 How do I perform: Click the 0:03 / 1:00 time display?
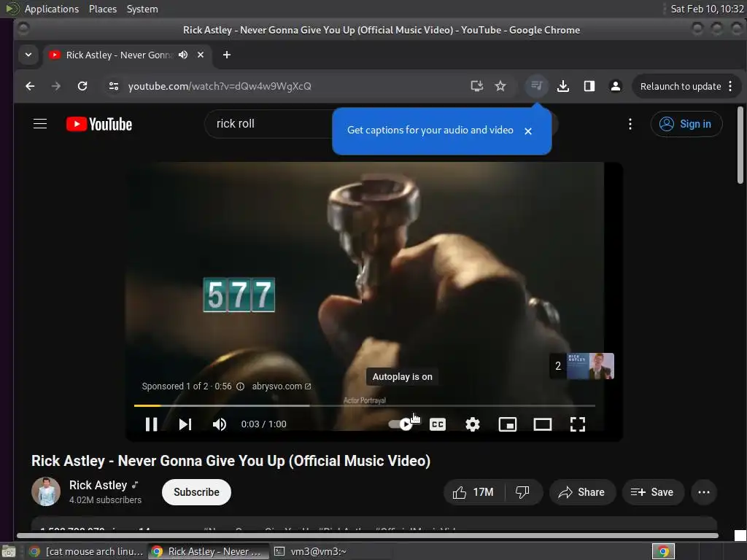[263, 424]
